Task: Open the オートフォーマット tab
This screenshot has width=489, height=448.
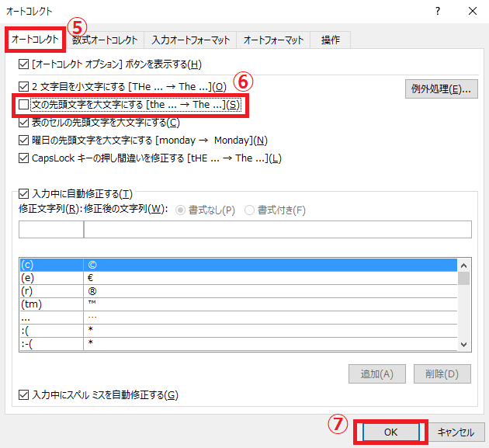Action: tap(273, 40)
